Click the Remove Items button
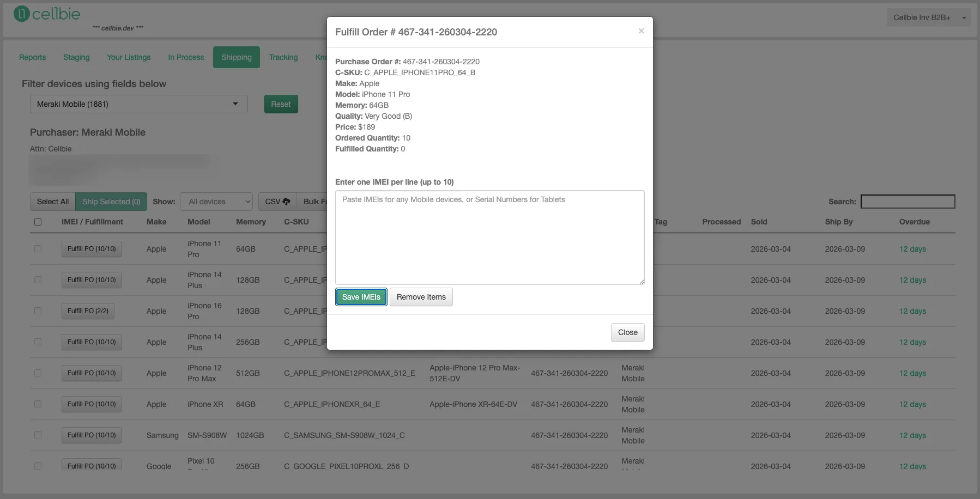980x499 pixels. click(421, 297)
